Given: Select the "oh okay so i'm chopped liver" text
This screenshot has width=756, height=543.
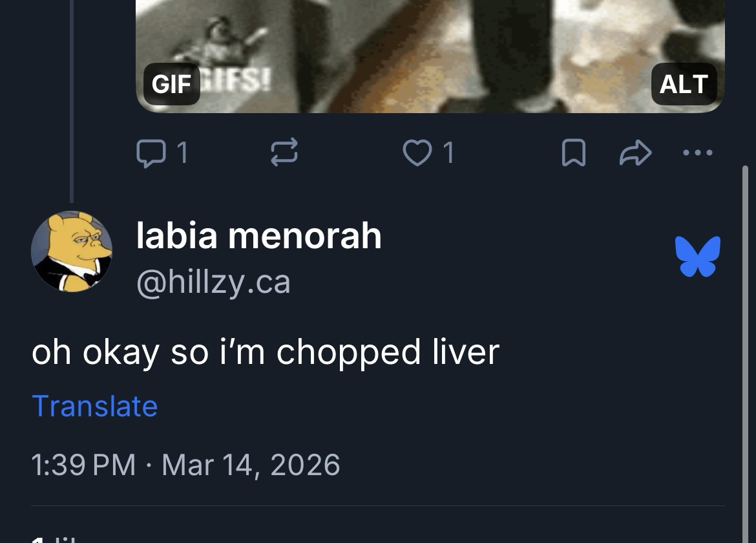Looking at the screenshot, I should pos(265,352).
